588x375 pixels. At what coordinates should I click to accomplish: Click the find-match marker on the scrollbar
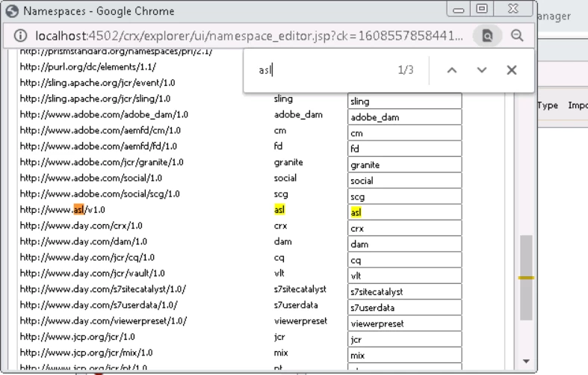[x=526, y=278]
